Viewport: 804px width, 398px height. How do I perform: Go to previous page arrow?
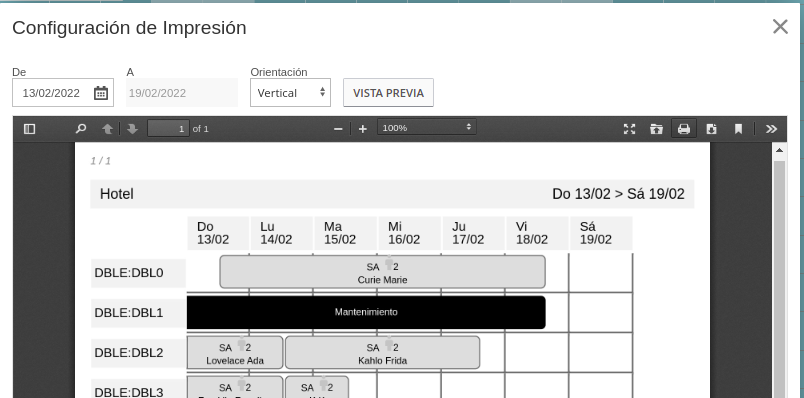click(107, 129)
